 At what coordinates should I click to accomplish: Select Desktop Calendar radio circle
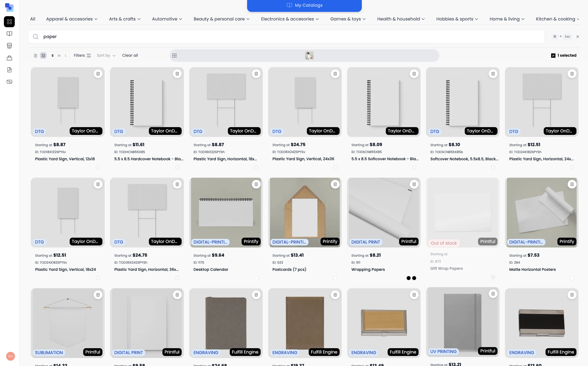256,278
